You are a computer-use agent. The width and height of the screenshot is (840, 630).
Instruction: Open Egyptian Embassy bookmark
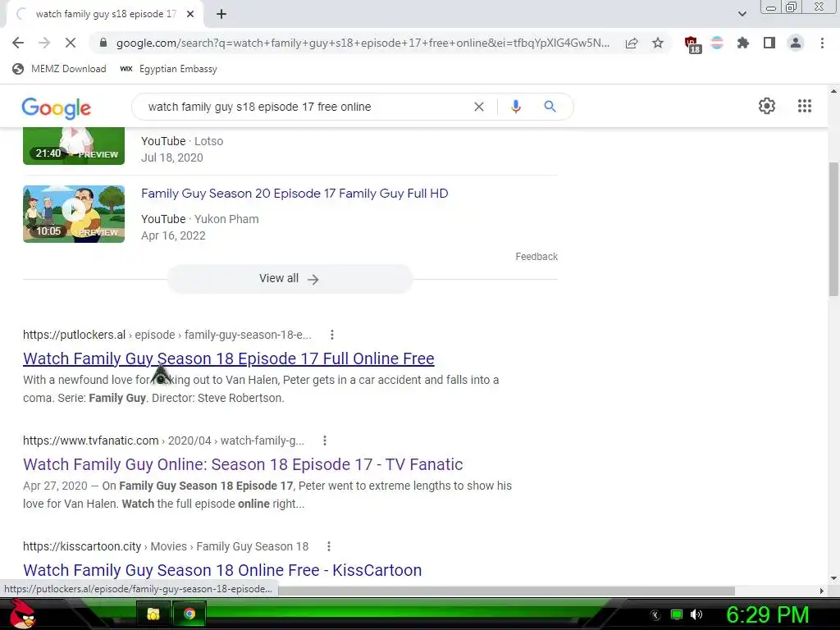click(168, 69)
